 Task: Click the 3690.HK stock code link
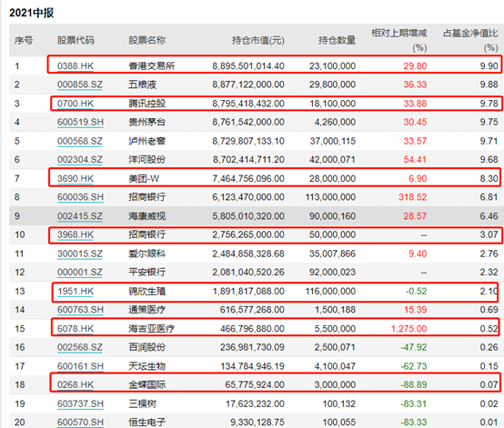76,178
